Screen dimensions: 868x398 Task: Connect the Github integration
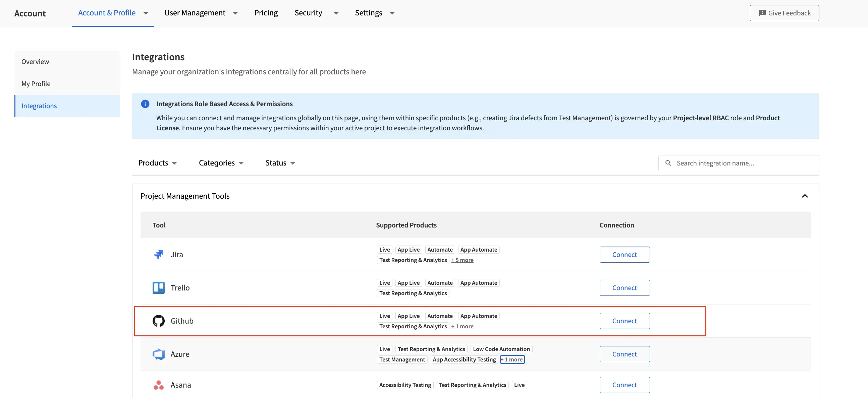tap(625, 321)
